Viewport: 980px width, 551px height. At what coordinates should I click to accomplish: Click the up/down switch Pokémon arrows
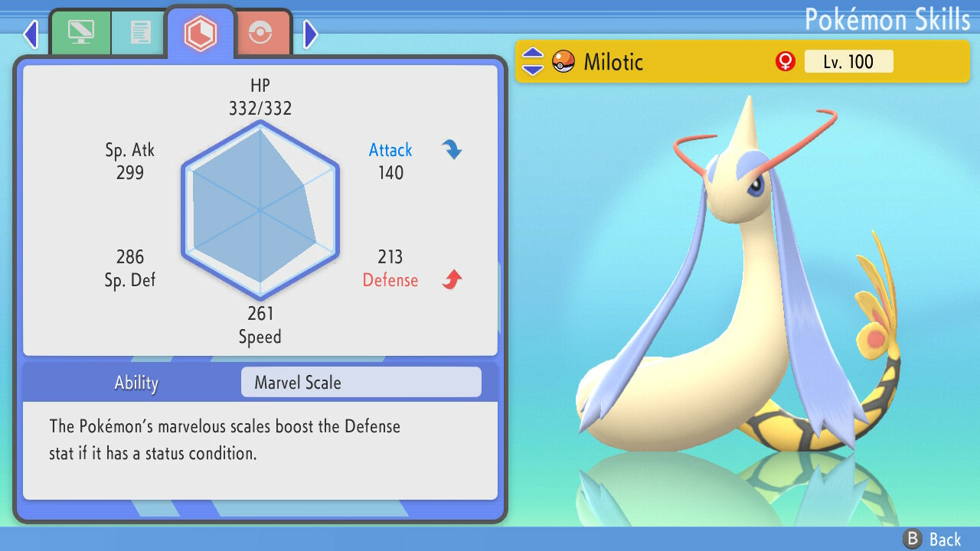[x=533, y=61]
